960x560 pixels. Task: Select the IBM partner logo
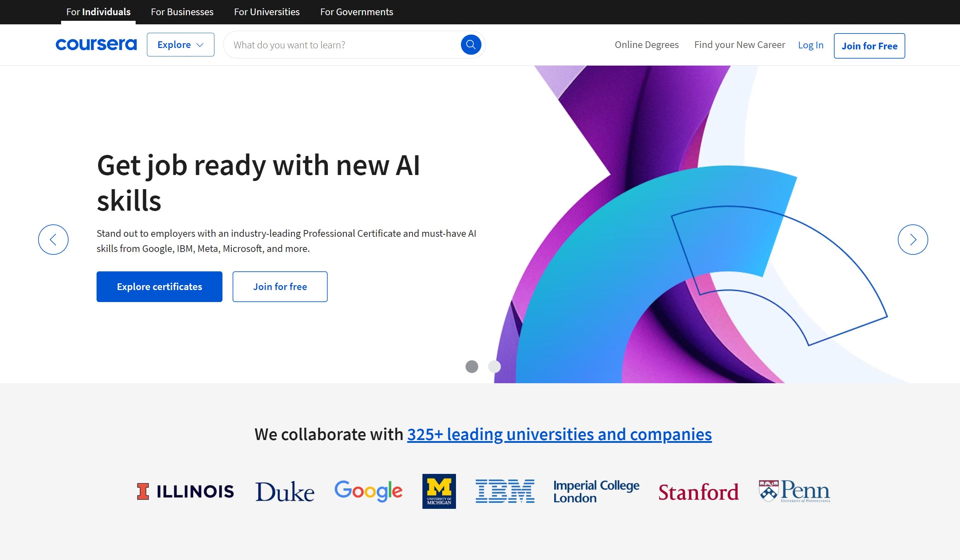click(505, 491)
